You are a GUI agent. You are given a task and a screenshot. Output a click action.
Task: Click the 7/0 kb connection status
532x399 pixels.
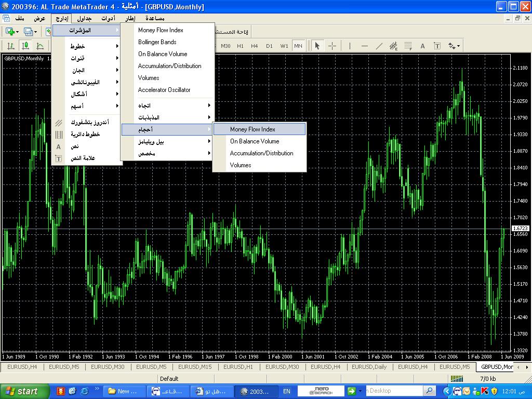487,379
